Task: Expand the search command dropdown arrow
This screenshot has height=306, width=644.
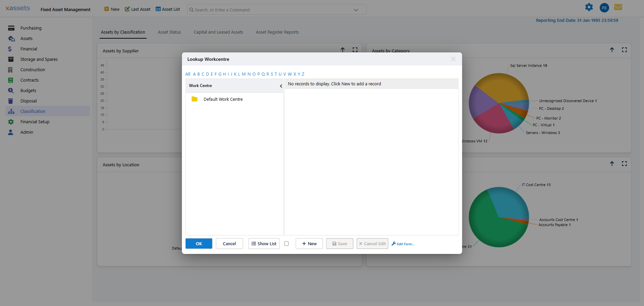Action: point(356,10)
